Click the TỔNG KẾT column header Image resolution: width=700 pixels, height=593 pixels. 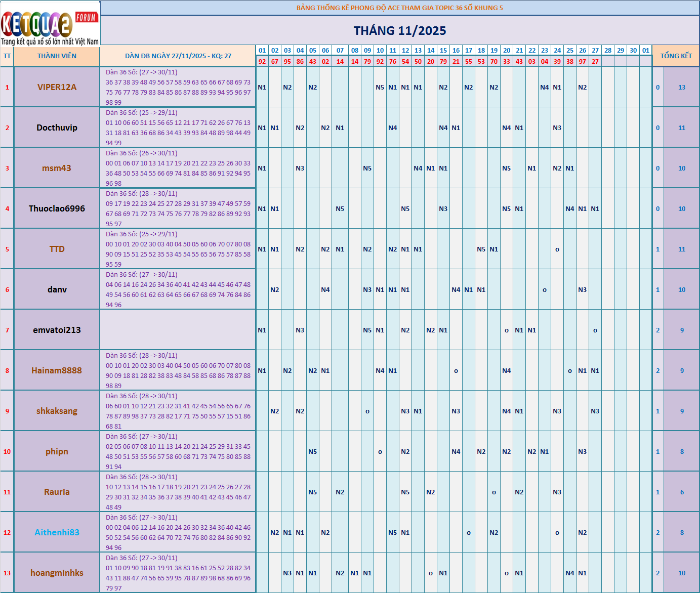coord(676,56)
